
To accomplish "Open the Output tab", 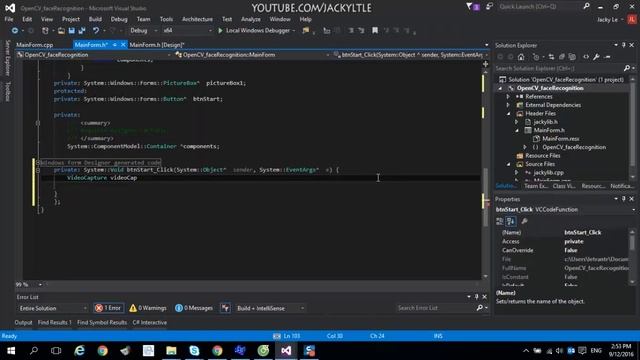I will tap(23, 322).
